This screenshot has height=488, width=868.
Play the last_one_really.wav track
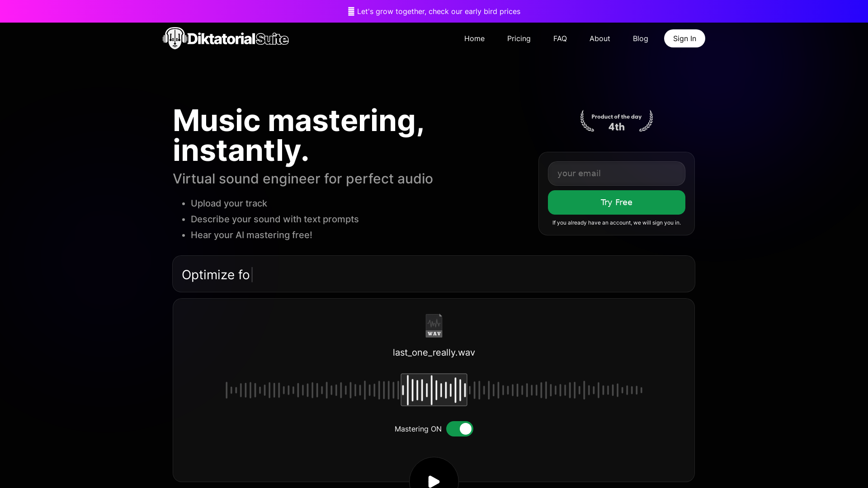434,481
